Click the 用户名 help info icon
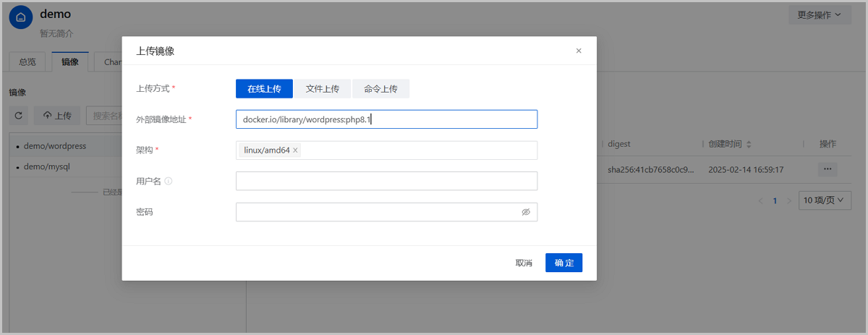Screen dimensions: 868x335 169,182
